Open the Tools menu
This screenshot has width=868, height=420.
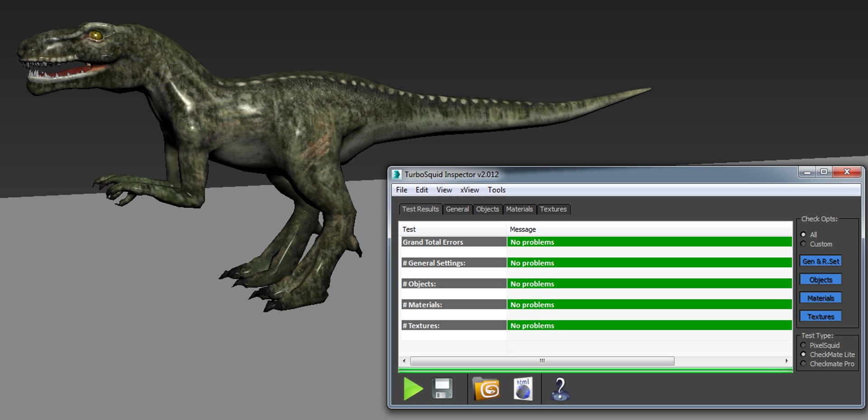496,190
